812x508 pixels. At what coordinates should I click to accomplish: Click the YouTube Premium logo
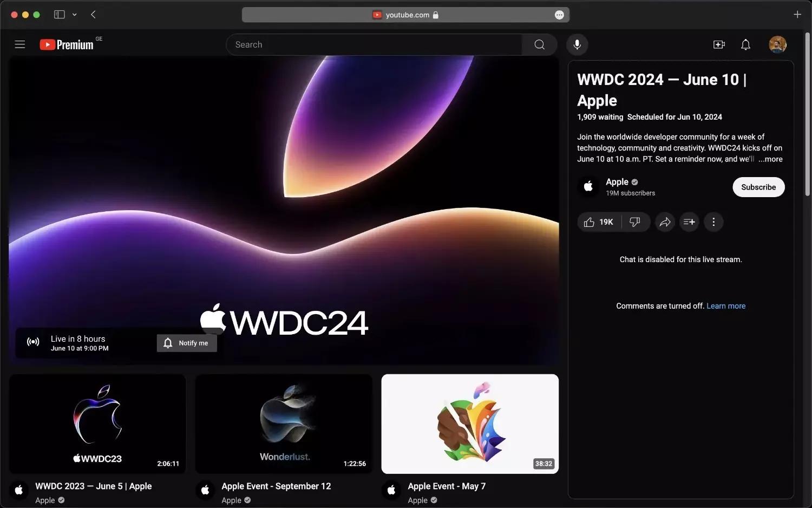tap(67, 44)
